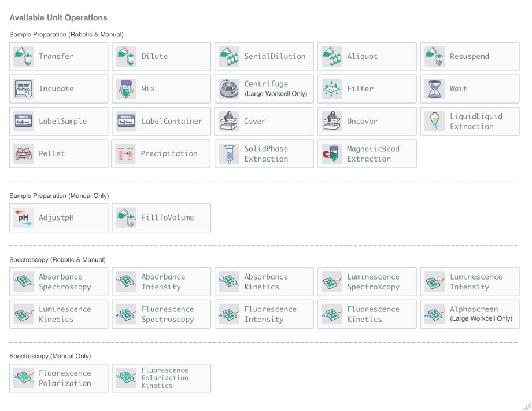Open Absorbance Spectroscopy operation
The height and width of the screenshot is (411, 532).
coord(58,282)
